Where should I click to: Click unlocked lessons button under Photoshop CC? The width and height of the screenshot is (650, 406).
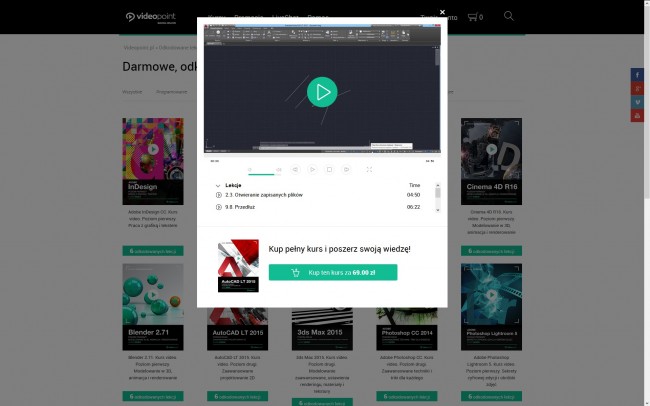point(407,396)
